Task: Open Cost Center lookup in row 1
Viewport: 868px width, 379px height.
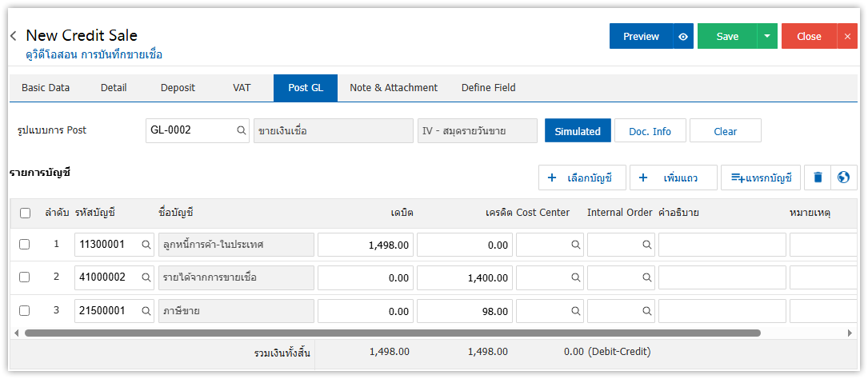Action: click(575, 245)
